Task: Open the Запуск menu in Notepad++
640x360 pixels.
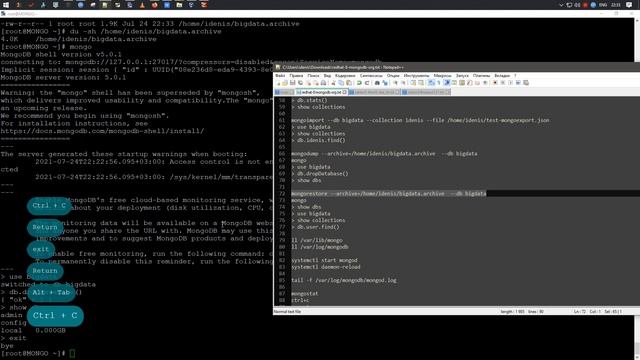Action: click(x=462, y=76)
